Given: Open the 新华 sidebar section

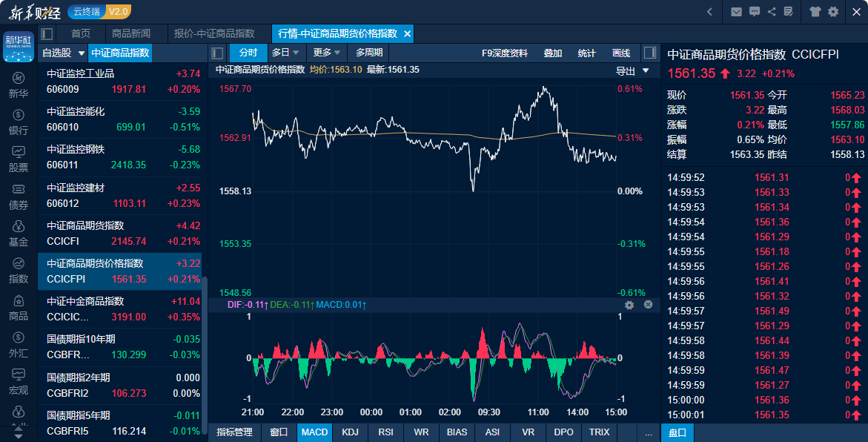Looking at the screenshot, I should 19,85.
